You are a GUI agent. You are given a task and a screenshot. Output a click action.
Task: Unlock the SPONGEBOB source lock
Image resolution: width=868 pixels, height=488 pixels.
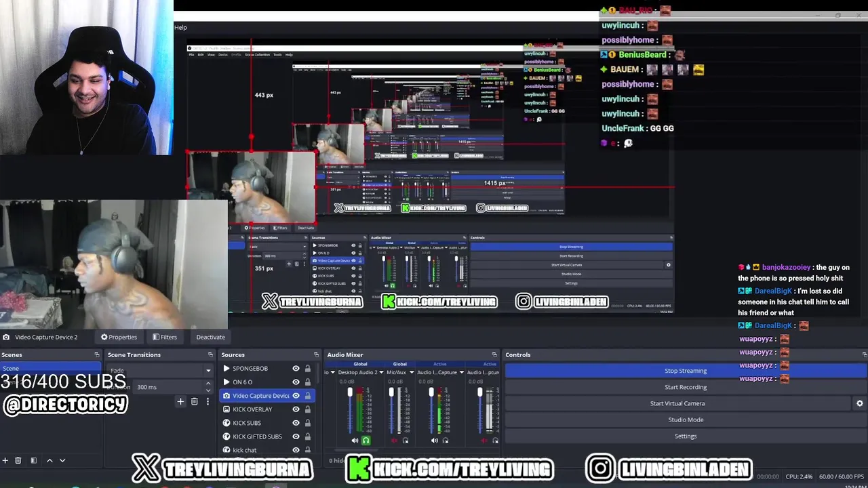pos(308,369)
